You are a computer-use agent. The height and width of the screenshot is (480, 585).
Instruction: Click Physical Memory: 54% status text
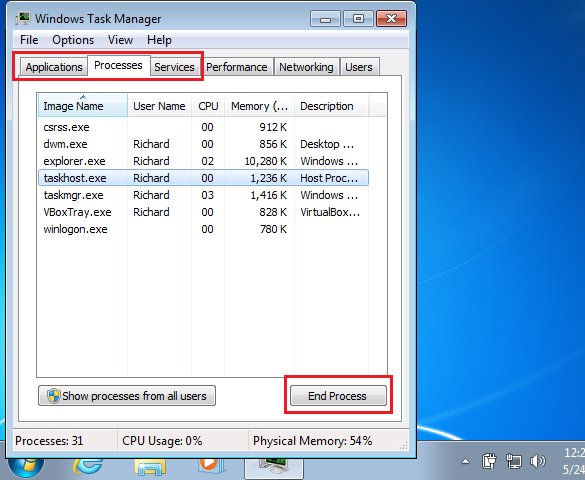(313, 441)
